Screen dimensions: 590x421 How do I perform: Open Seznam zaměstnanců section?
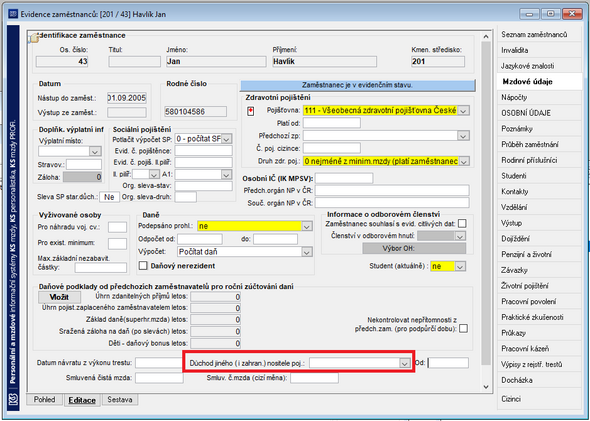pyautogui.click(x=539, y=35)
